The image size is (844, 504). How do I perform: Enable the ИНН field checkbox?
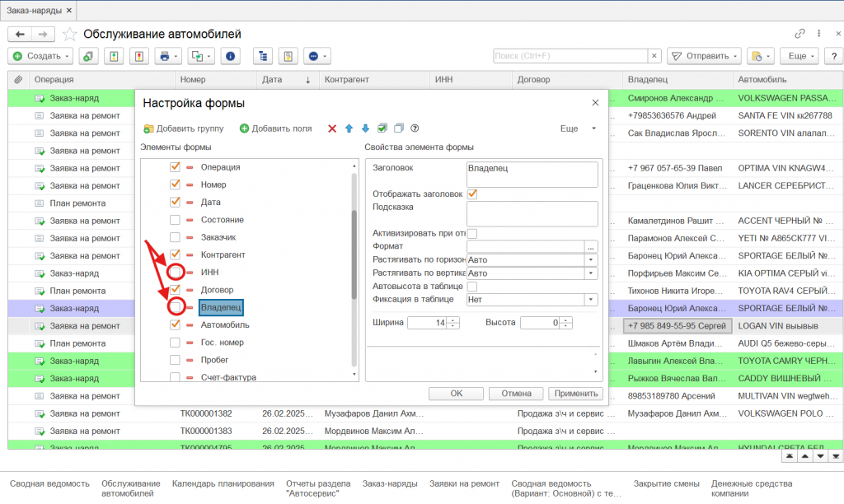point(175,272)
